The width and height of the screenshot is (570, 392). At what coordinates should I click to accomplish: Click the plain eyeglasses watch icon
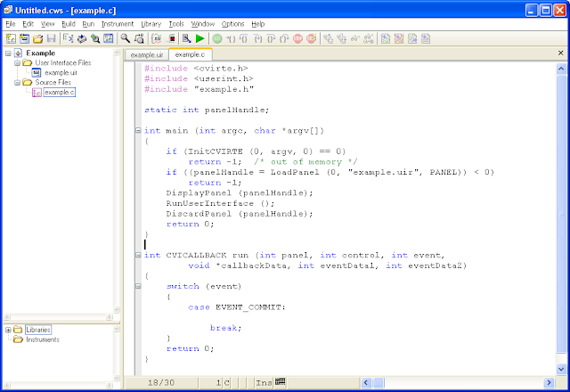[354, 38]
